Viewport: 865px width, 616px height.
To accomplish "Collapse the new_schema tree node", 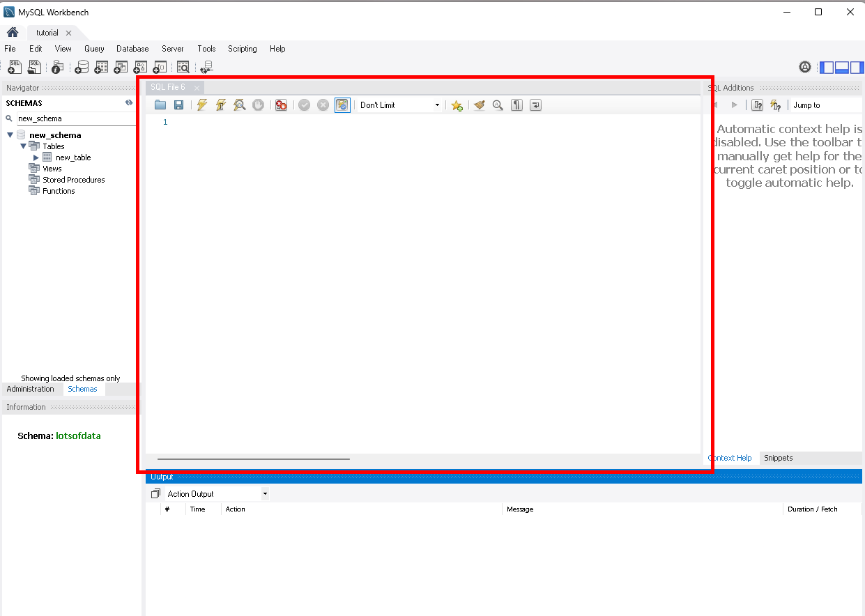I will point(10,135).
